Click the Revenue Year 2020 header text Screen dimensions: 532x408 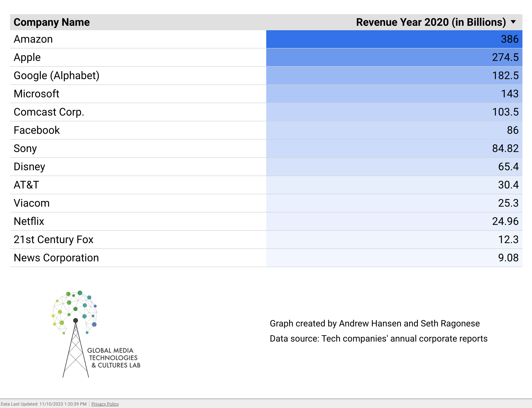[x=431, y=22]
